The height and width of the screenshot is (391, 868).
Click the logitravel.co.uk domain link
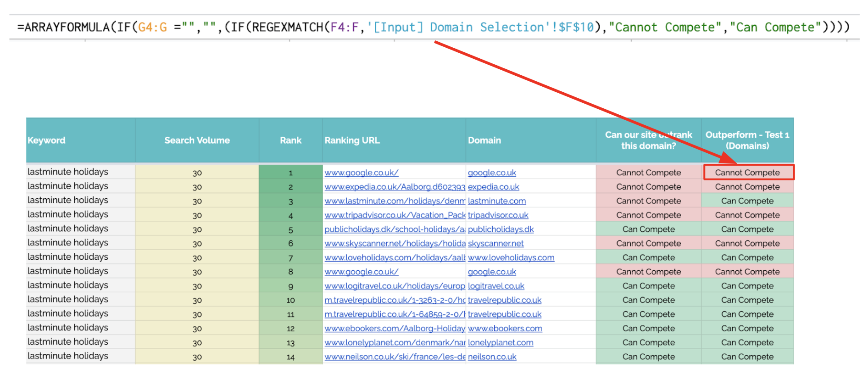pos(495,286)
